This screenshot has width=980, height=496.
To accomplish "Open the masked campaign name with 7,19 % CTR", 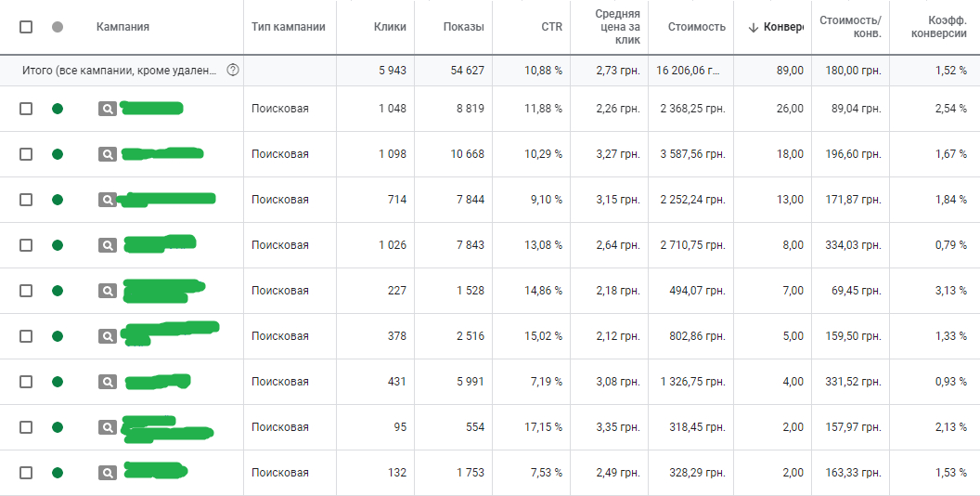I will 158,382.
